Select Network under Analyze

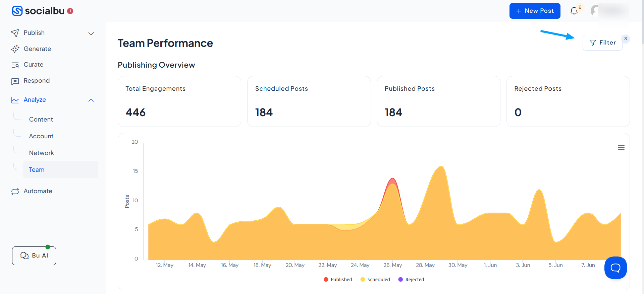[41, 153]
